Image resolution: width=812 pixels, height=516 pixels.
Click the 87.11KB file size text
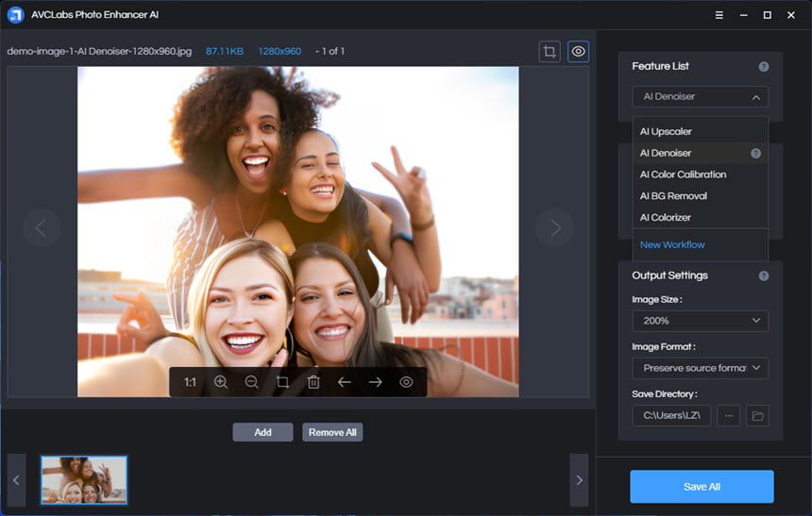pos(224,51)
